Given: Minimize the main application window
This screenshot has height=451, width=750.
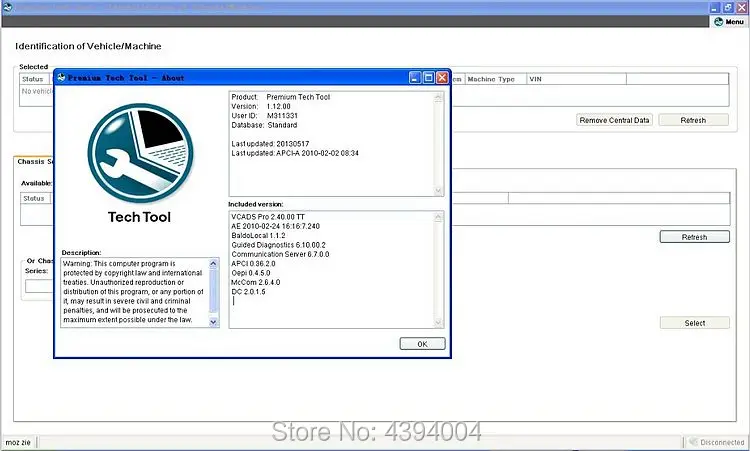Looking at the screenshot, I should tap(715, 7).
